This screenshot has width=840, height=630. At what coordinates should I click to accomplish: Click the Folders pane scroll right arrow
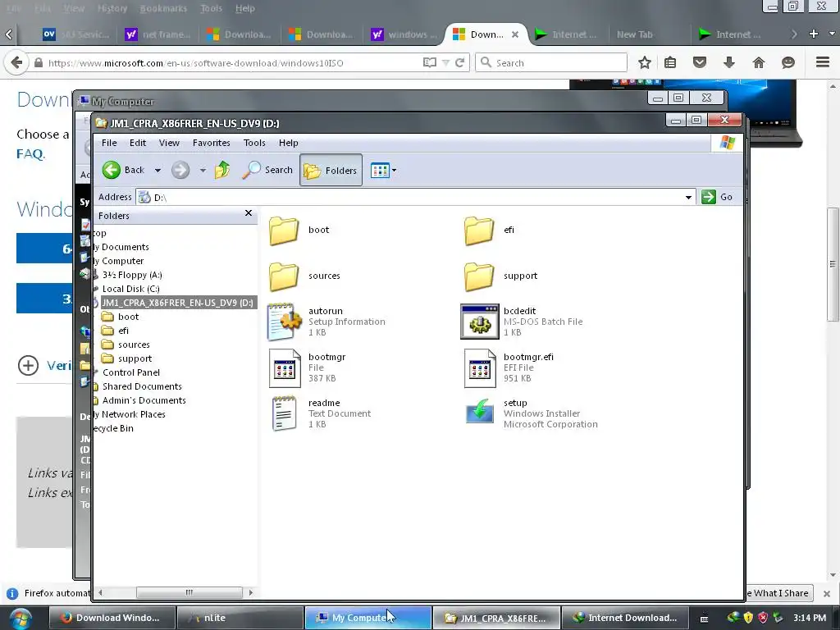(x=250, y=592)
